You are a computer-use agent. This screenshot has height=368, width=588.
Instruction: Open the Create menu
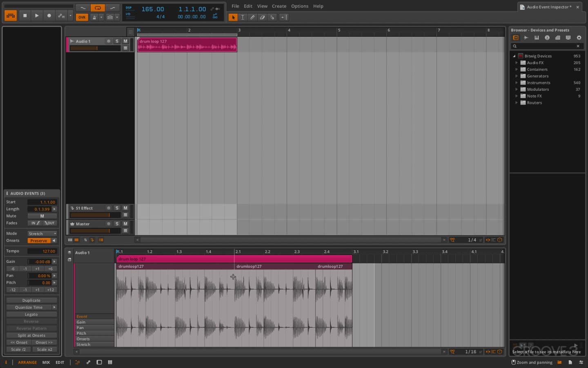click(279, 6)
